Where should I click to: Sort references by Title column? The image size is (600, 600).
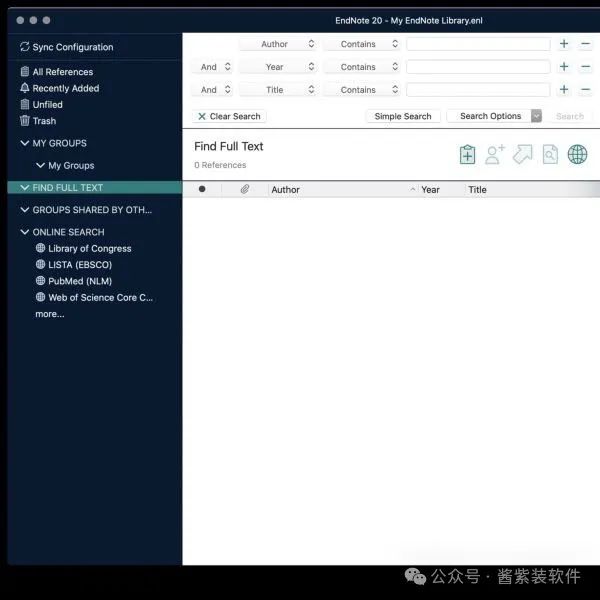point(533,189)
